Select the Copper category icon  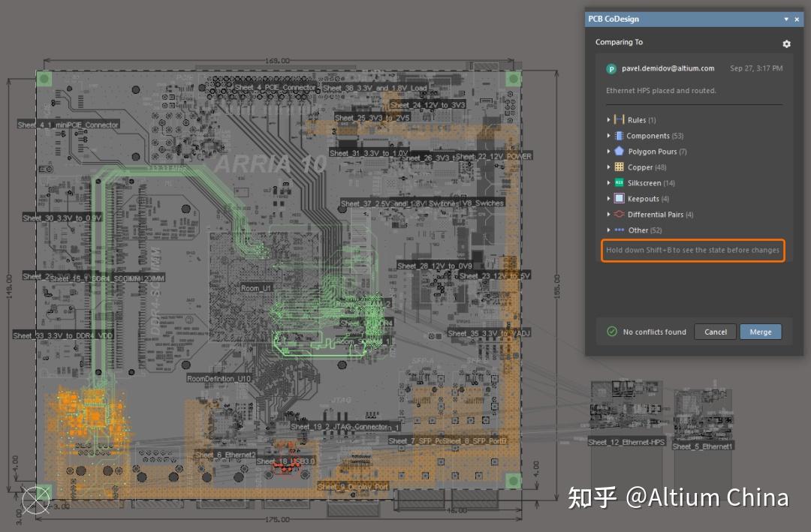point(618,167)
